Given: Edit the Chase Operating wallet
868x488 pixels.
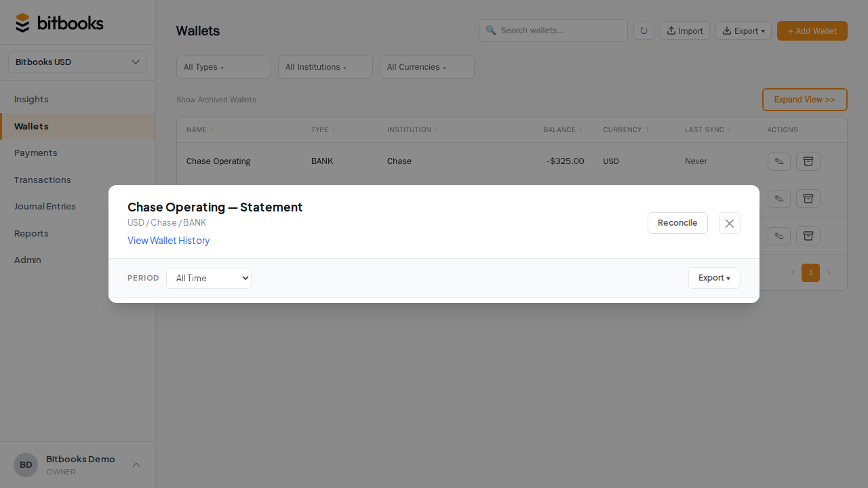Looking at the screenshot, I should point(780,161).
